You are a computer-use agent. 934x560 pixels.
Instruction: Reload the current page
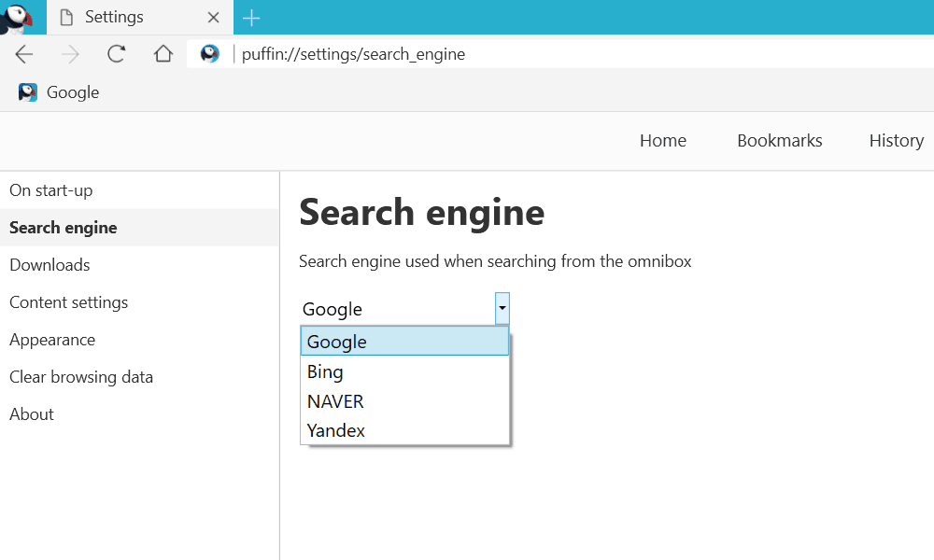click(116, 53)
